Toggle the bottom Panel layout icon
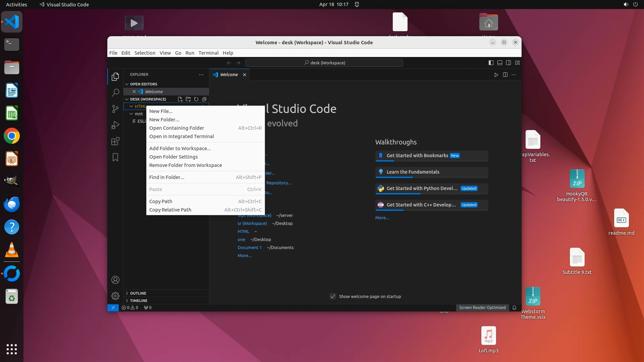Image resolution: width=644 pixels, height=362 pixels. pos(500,63)
